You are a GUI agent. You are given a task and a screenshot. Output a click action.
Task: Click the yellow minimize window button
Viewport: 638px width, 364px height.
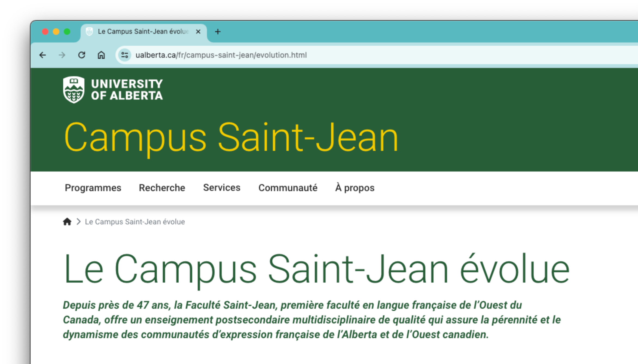click(56, 32)
